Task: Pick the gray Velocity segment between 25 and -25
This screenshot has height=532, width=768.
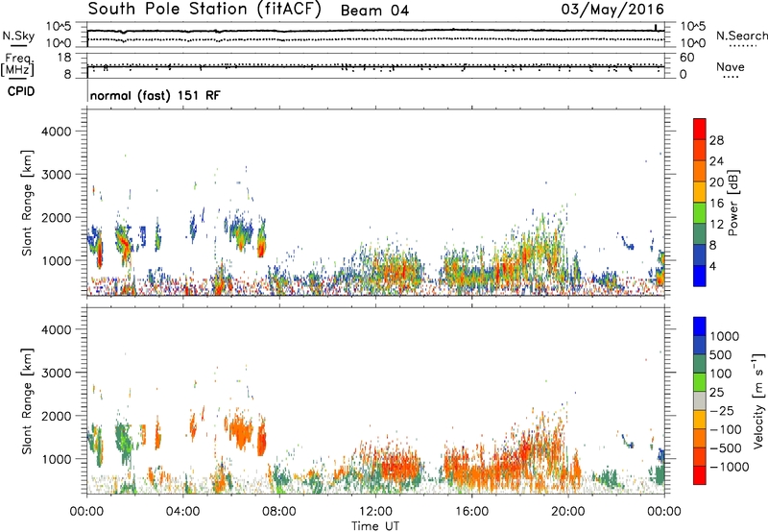Action: point(700,401)
